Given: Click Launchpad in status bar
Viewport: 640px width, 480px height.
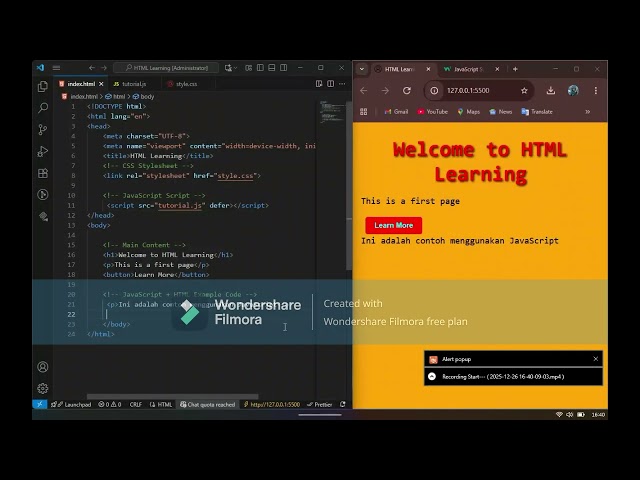Looking at the screenshot, I should pyautogui.click(x=71, y=404).
